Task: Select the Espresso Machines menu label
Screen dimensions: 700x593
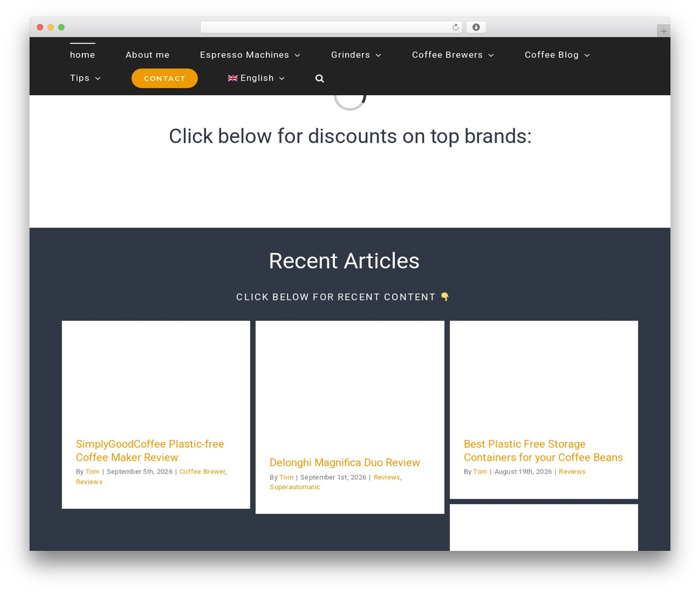Action: coord(244,55)
